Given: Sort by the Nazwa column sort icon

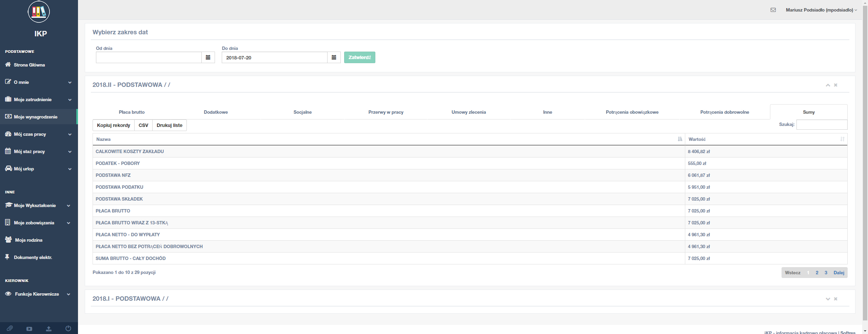Looking at the screenshot, I should point(680,139).
